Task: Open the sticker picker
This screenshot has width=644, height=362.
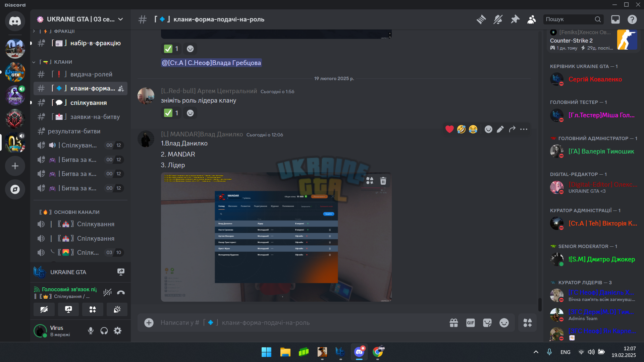Action: [x=487, y=323]
